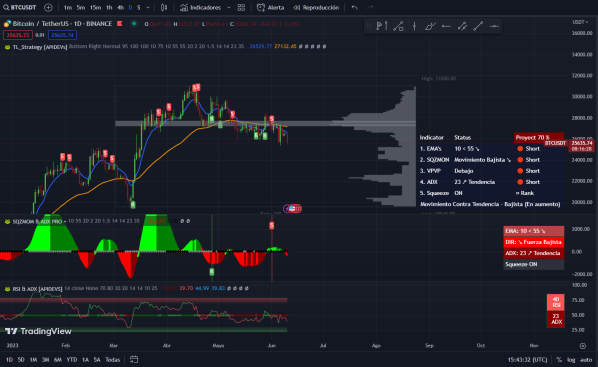Click the event flag marker near June
This screenshot has width=598, height=367.
[x=293, y=208]
